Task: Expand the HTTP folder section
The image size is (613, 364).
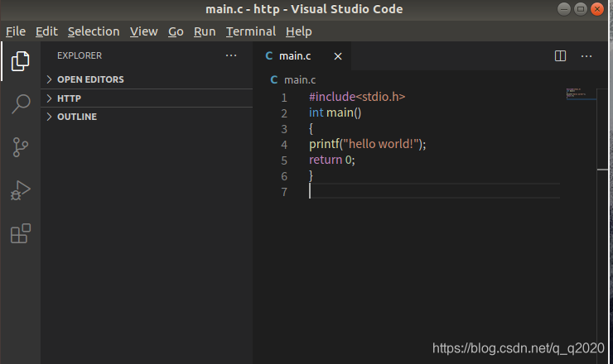Action: (x=147, y=98)
